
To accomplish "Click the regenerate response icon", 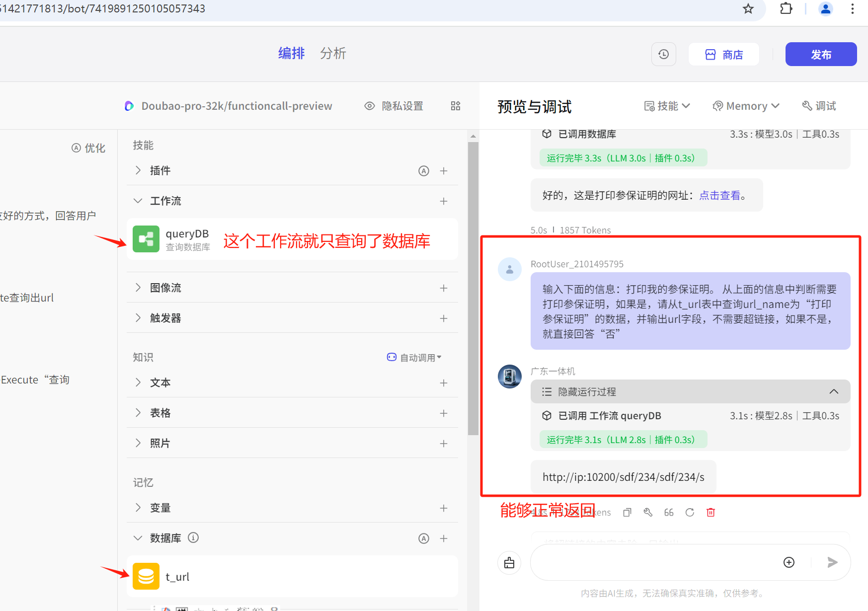I will tap(690, 512).
